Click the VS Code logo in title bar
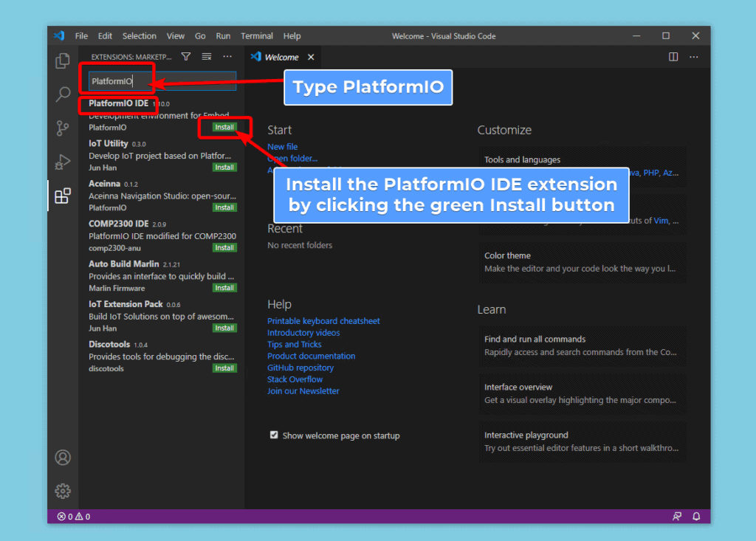 point(59,35)
